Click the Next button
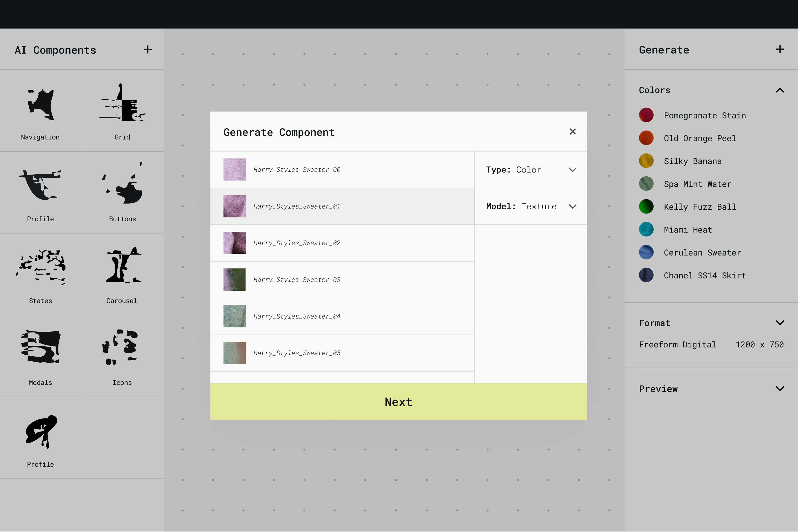The height and width of the screenshot is (532, 798). pos(399,402)
